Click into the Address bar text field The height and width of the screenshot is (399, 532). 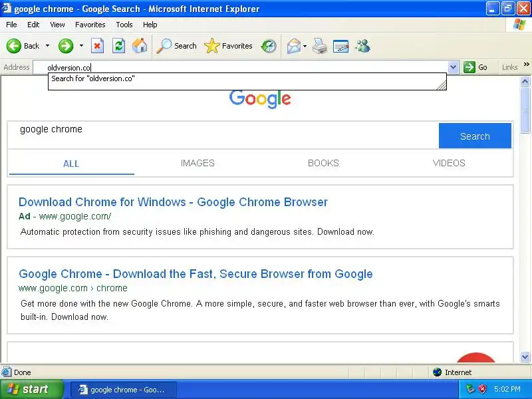(241, 67)
